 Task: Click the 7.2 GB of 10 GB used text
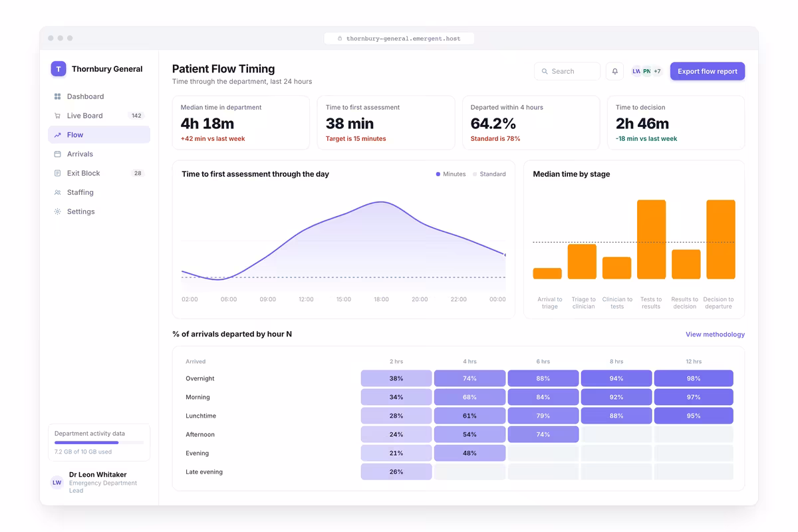(x=83, y=452)
